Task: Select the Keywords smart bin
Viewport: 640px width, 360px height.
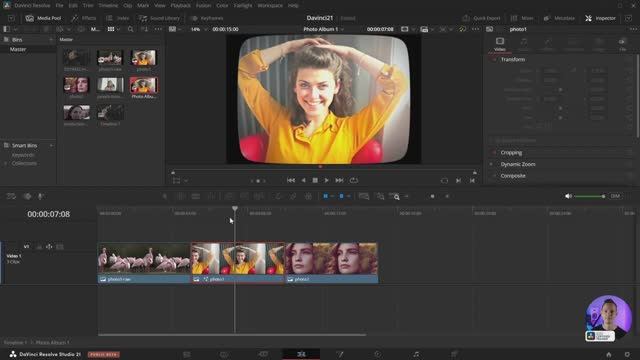Action: point(23,155)
